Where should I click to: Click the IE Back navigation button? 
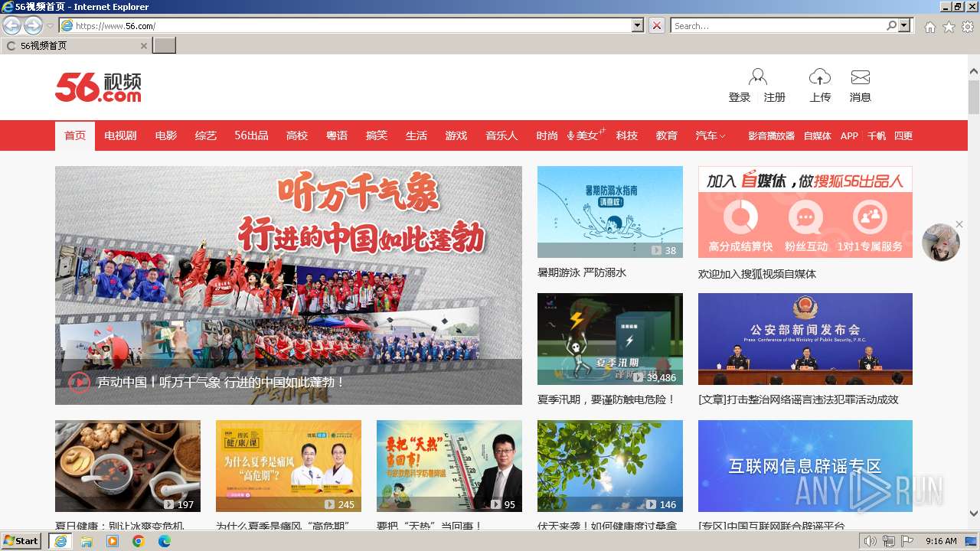(12, 25)
